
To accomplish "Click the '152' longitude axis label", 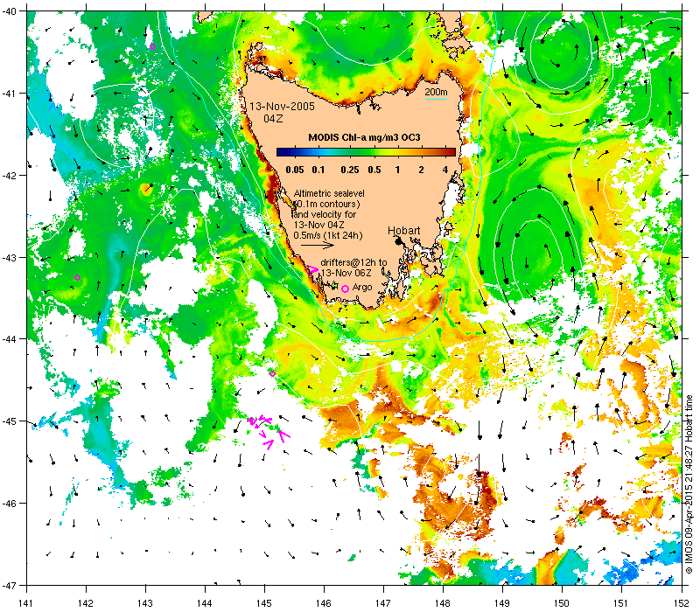I will point(682,603).
